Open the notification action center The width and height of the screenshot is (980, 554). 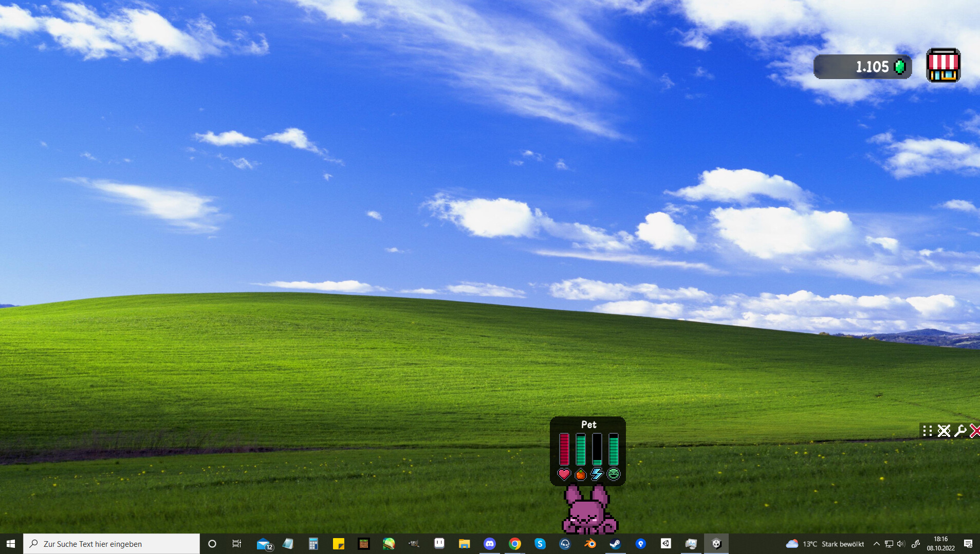click(968, 544)
